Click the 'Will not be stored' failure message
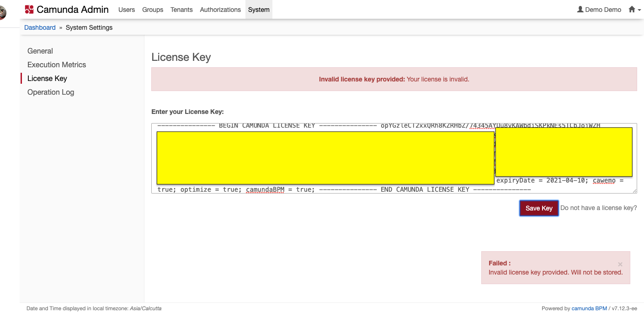 (555, 272)
